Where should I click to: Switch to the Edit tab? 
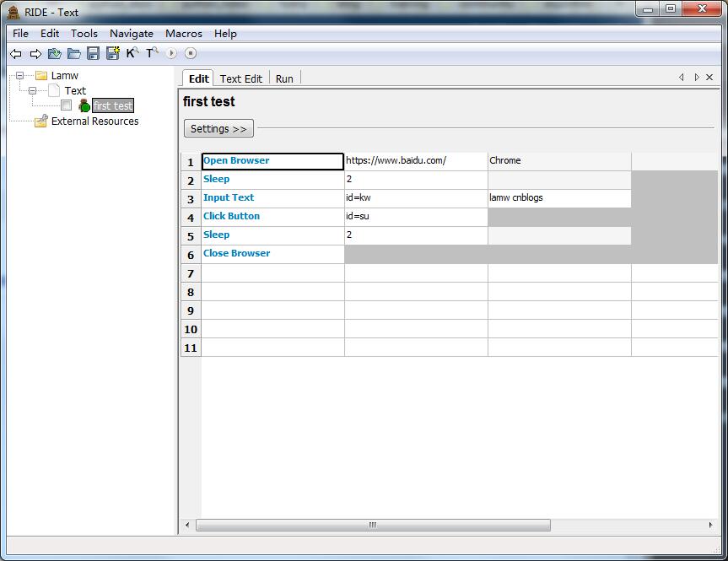point(199,78)
